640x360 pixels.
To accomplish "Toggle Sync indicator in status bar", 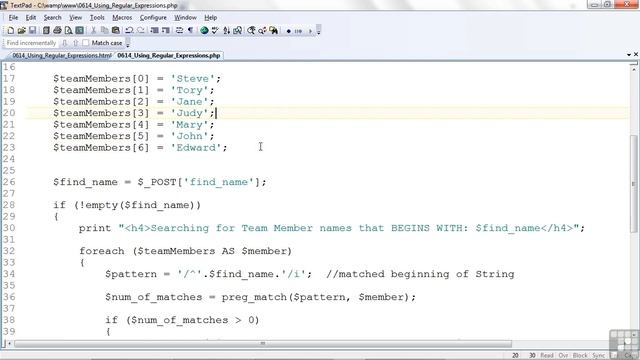I will pyautogui.click(x=599, y=356).
